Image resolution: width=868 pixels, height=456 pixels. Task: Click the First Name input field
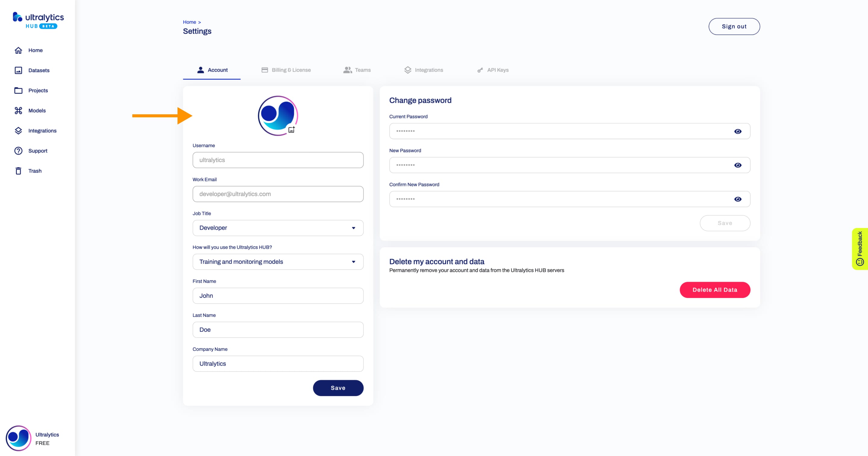point(278,295)
